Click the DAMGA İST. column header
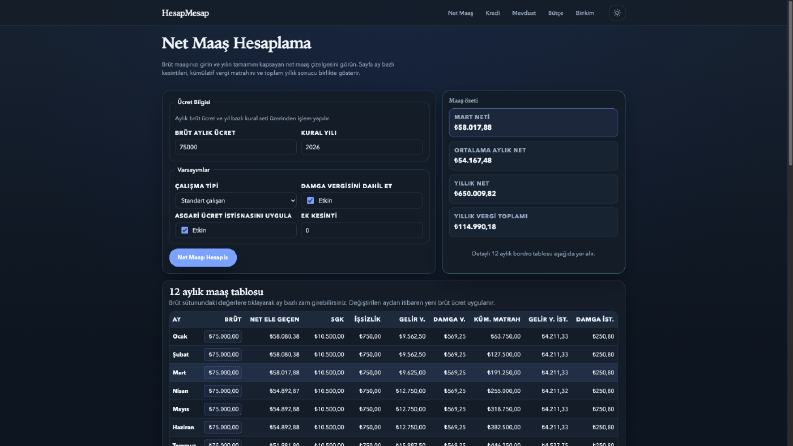Image resolution: width=793 pixels, height=446 pixels. pyautogui.click(x=595, y=320)
